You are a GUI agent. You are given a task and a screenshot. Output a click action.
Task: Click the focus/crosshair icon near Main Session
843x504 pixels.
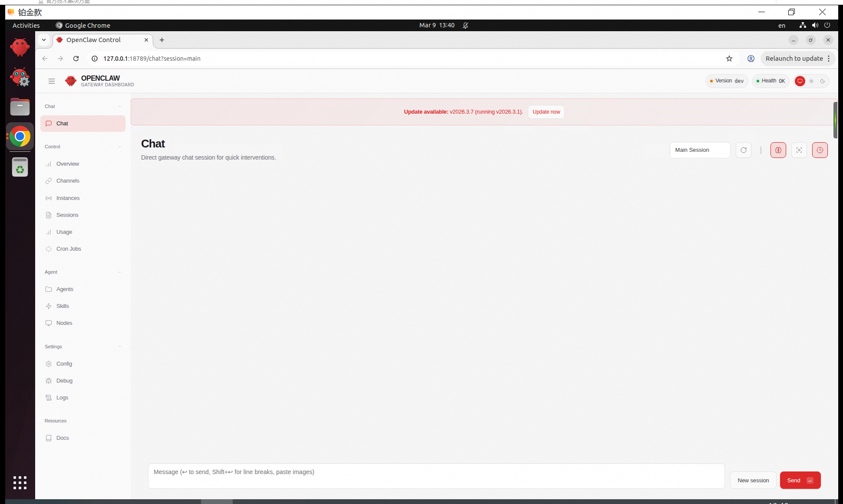tap(799, 150)
